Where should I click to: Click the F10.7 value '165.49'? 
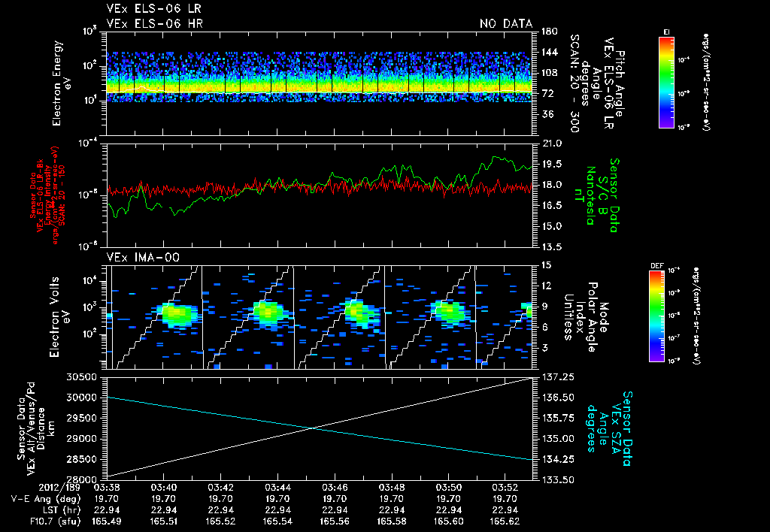coord(106,521)
